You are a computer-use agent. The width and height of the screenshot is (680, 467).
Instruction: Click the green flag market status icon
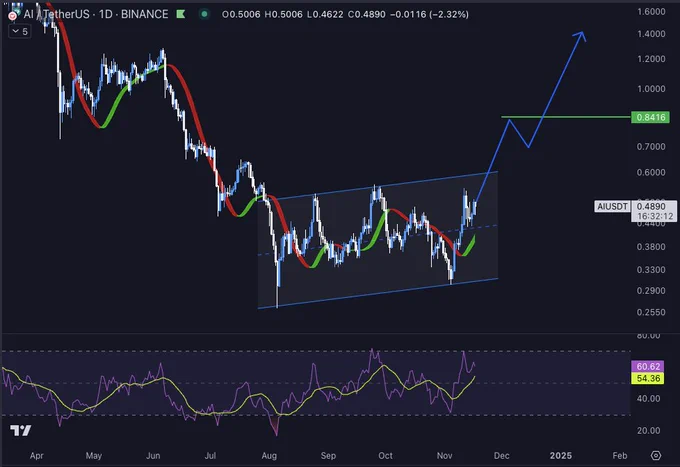[x=181, y=14]
